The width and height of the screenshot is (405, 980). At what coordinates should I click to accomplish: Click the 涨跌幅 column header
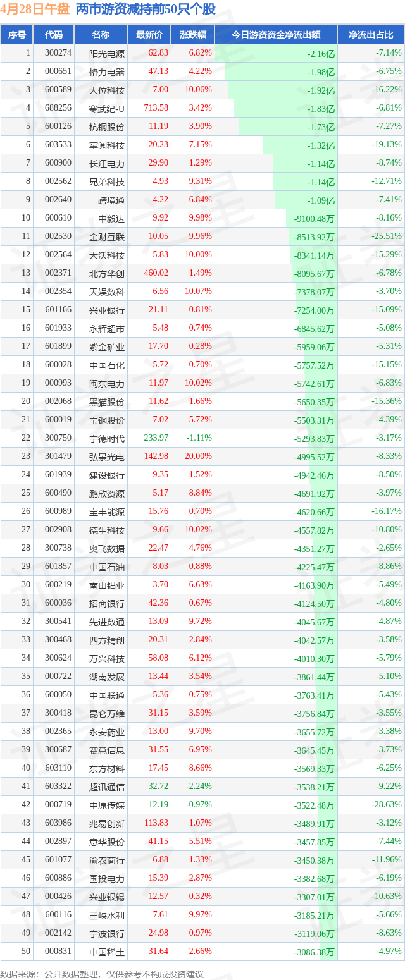(193, 35)
